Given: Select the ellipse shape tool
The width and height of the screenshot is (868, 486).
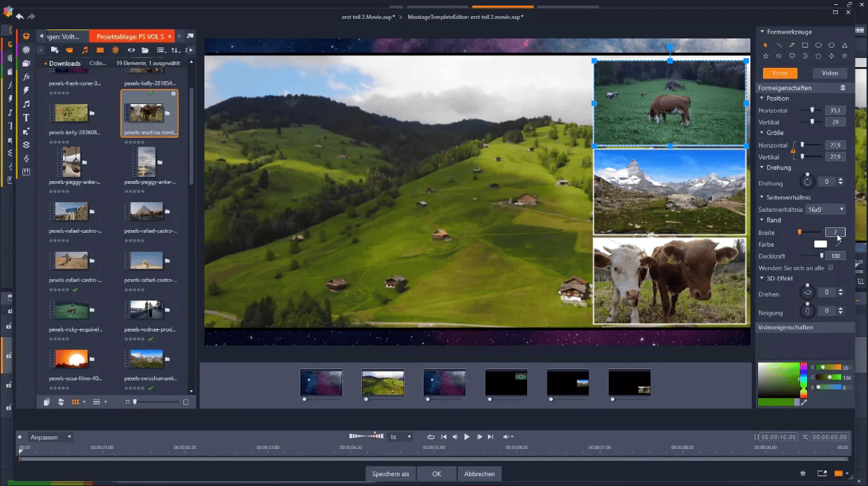Looking at the screenshot, I should pos(818,45).
